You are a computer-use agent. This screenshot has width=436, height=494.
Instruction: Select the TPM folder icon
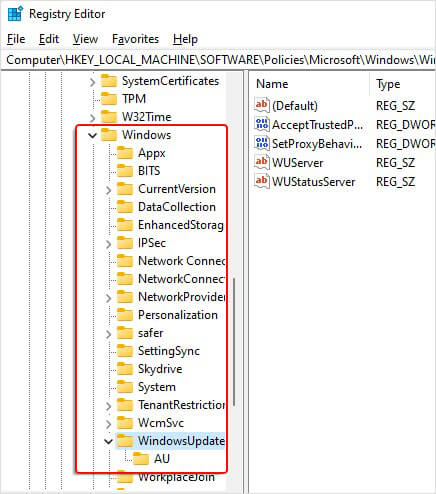click(x=109, y=99)
